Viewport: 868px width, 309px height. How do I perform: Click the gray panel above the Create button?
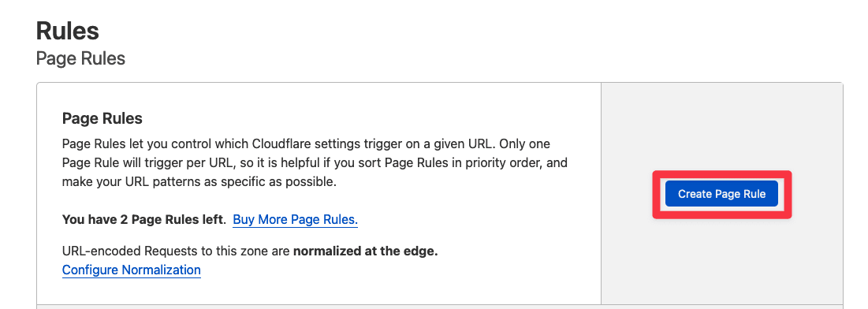click(721, 126)
